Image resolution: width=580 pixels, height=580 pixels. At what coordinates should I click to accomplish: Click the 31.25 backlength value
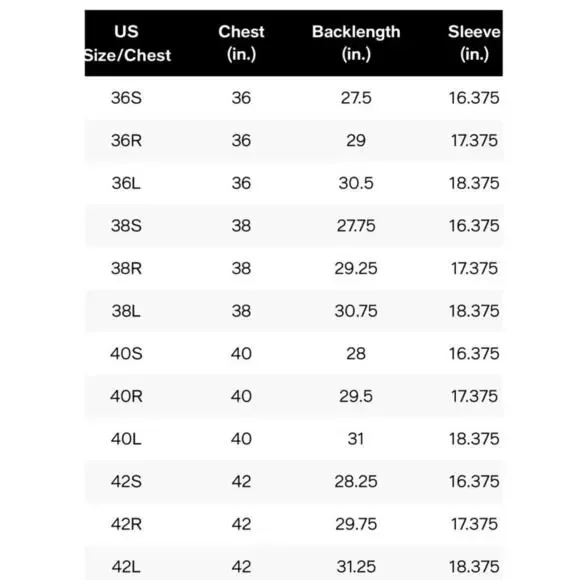[356, 567]
